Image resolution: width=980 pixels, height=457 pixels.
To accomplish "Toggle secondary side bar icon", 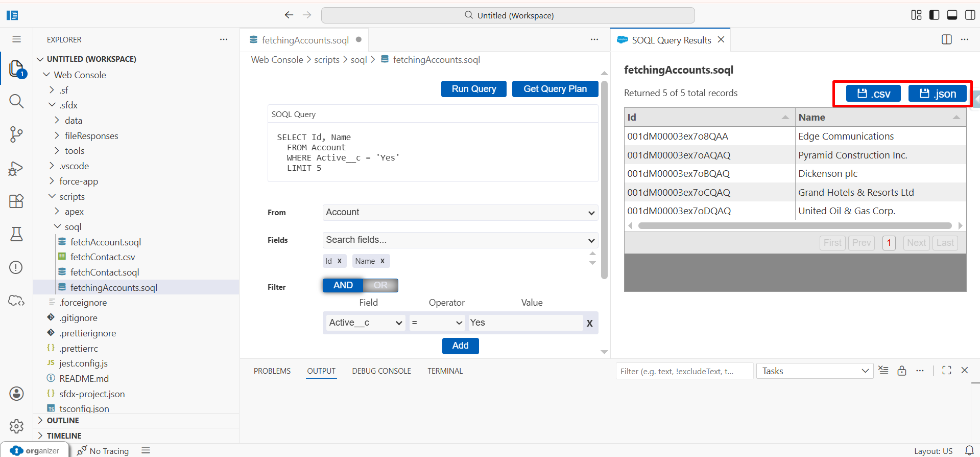I will pos(970,15).
